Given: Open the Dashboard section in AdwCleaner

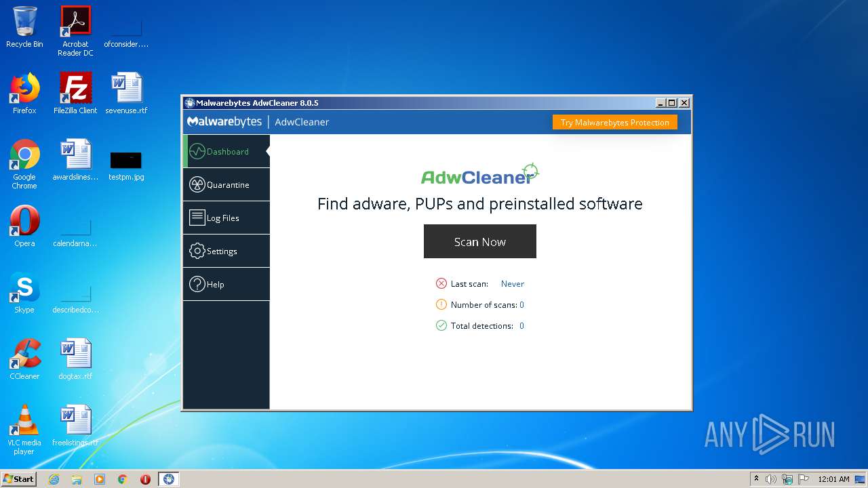Looking at the screenshot, I should [226, 151].
